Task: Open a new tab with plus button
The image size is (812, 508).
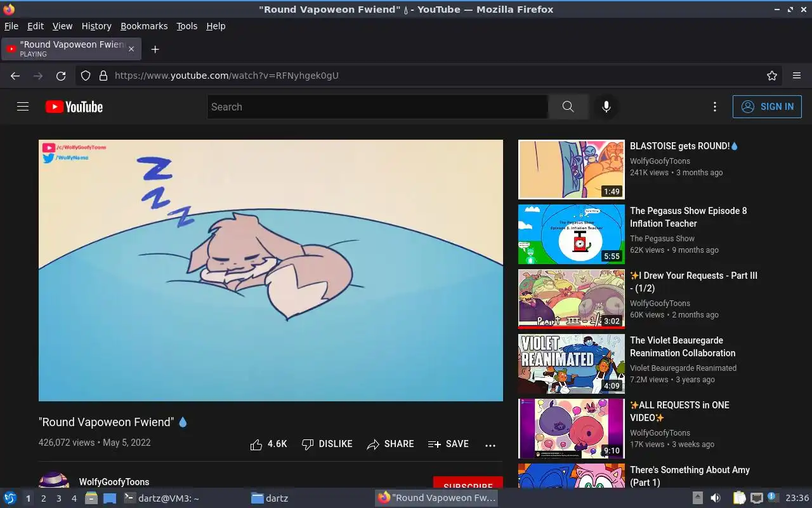Action: pyautogui.click(x=155, y=49)
